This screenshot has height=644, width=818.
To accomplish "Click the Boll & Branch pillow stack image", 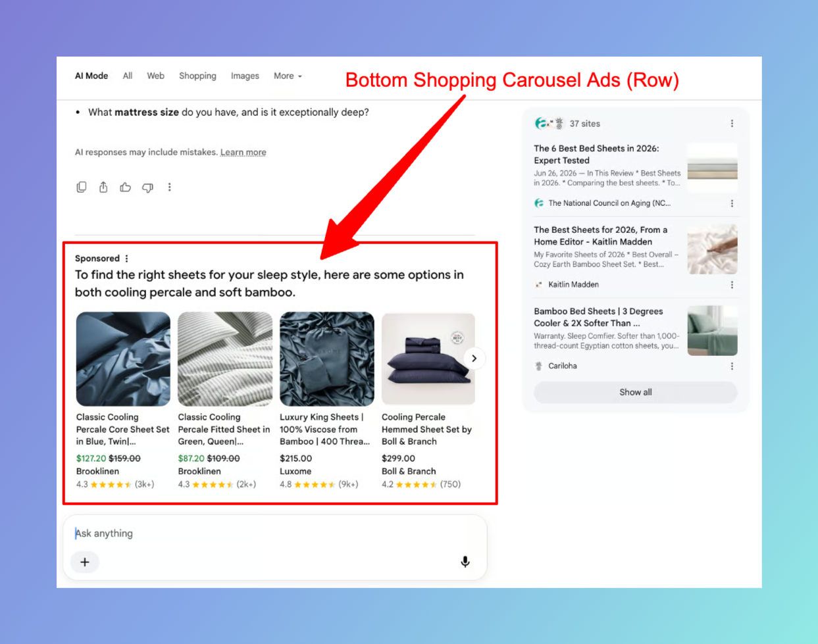I will pyautogui.click(x=428, y=359).
